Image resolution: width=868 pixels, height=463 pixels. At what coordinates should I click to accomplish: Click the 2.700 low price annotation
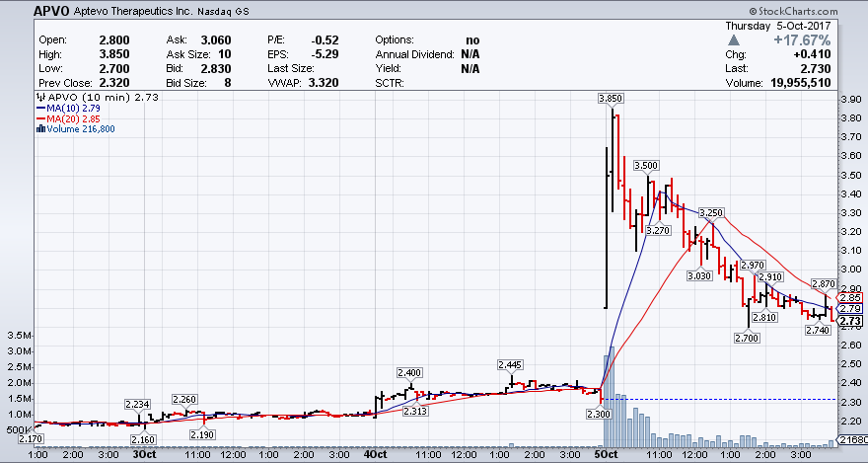pos(747,338)
